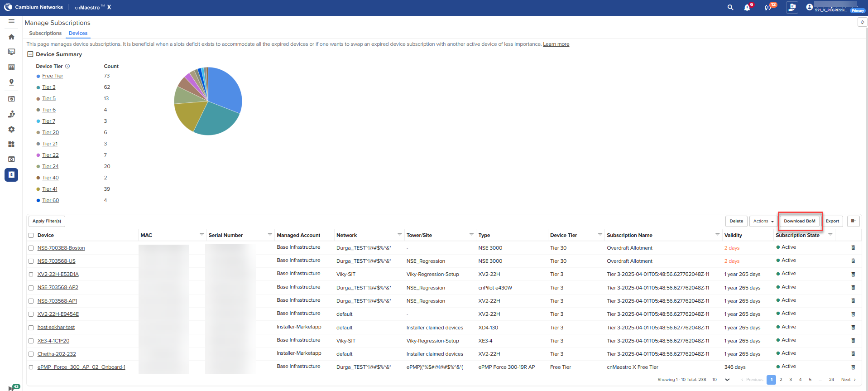Check the select-all devices checkbox

coord(31,236)
